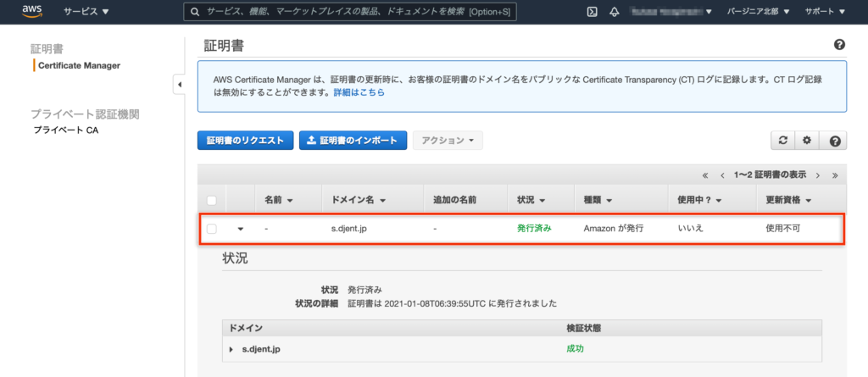Click the 発行済み status cell

click(534, 228)
